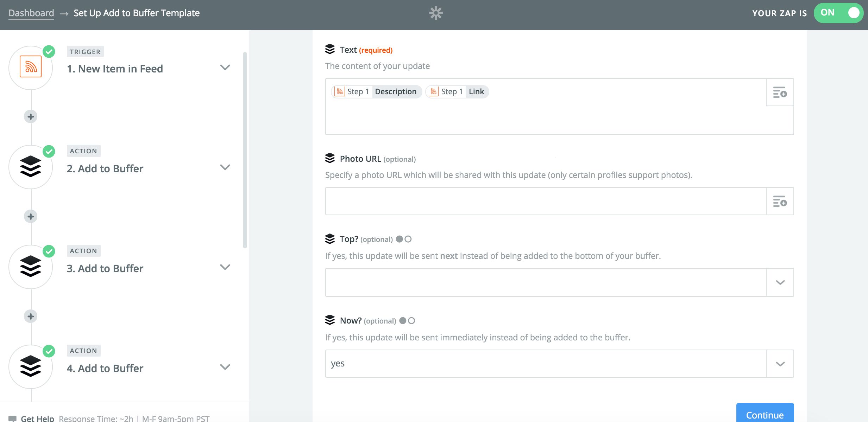This screenshot has height=422, width=868.
Task: Expand step 1 New Item in Feed
Action: click(x=225, y=67)
